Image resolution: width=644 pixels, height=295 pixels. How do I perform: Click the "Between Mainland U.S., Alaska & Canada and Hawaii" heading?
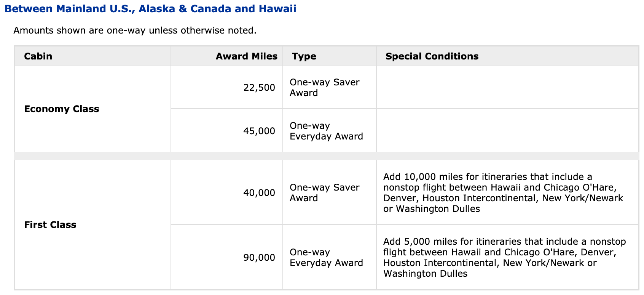click(150, 9)
